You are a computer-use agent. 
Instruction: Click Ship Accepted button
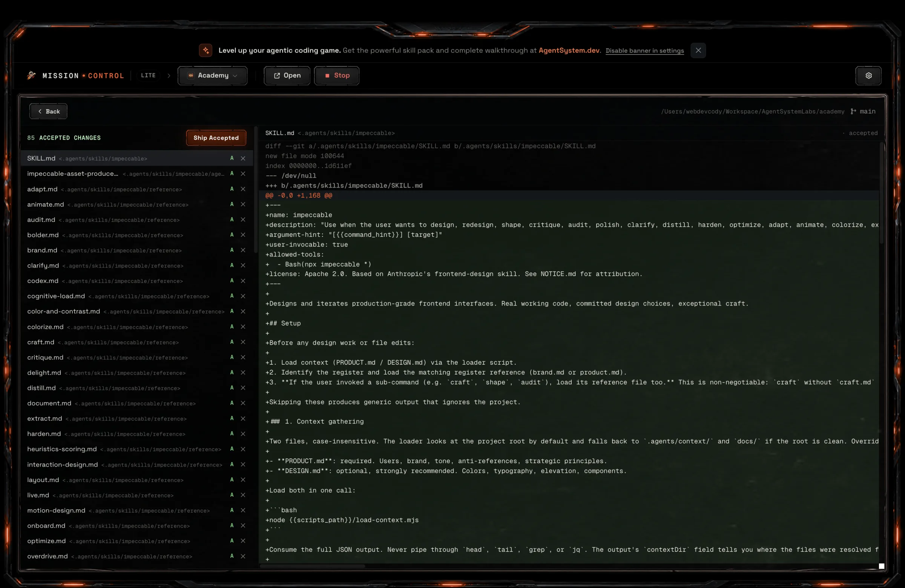(x=216, y=138)
